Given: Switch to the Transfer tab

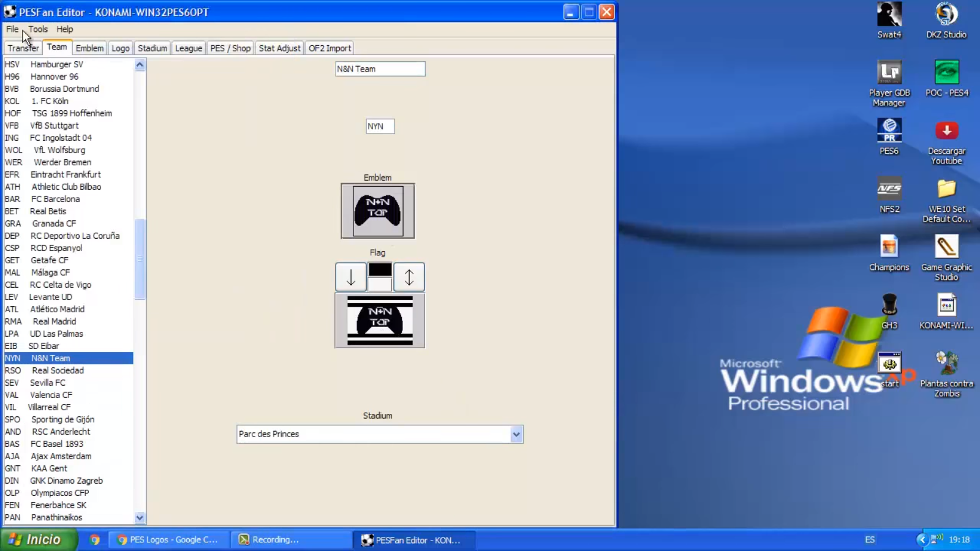Looking at the screenshot, I should click(23, 48).
